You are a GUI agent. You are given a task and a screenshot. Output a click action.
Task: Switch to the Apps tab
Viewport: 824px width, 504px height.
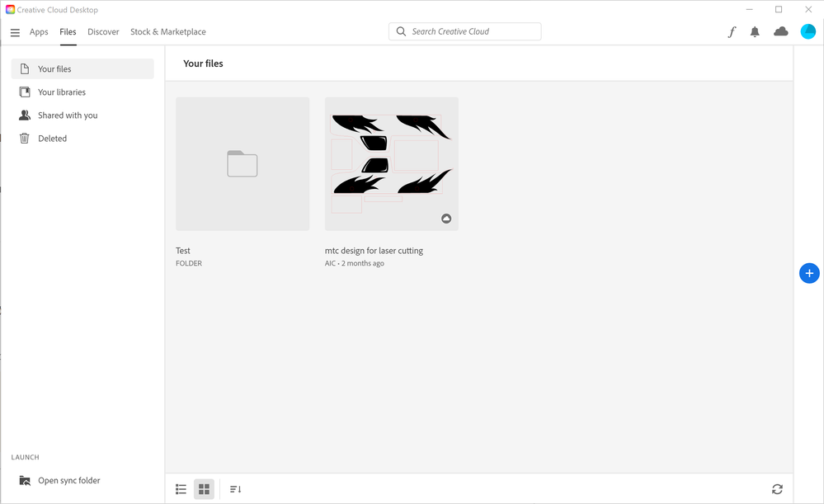click(39, 32)
